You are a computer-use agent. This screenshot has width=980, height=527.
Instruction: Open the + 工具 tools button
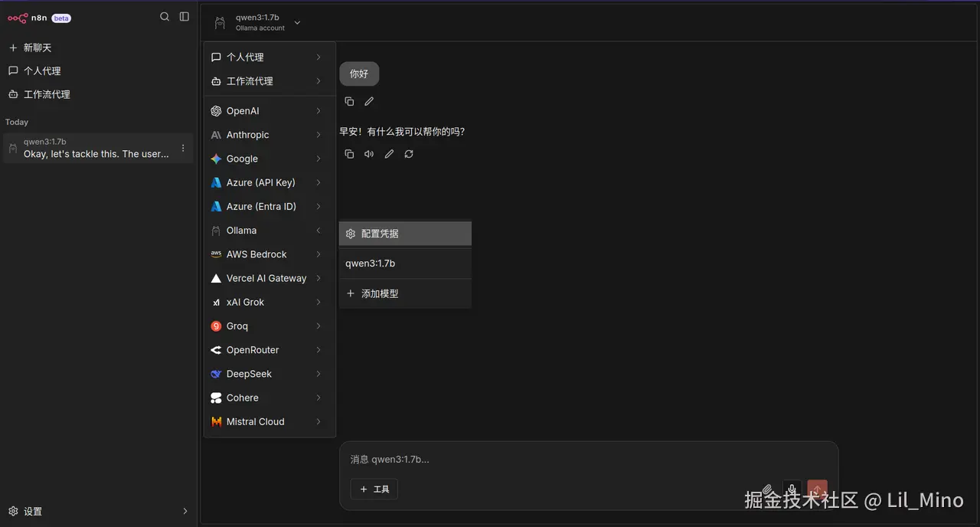[374, 489]
